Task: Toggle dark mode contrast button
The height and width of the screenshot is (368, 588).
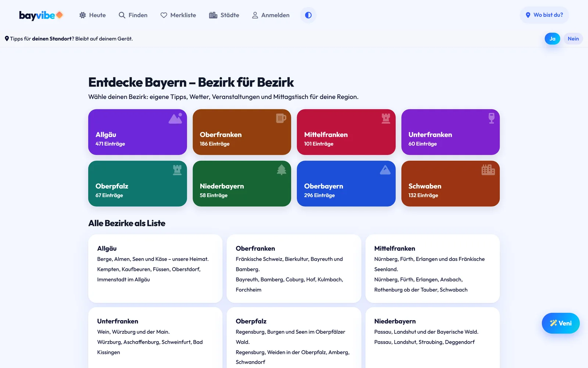Action: point(308,15)
